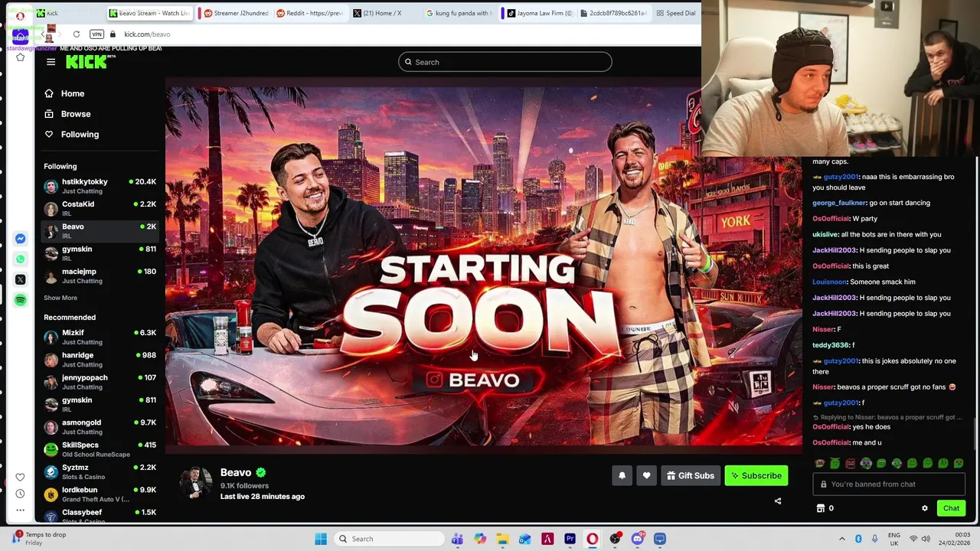Open Mizkif channel in Recommended list
980x551 pixels.
pyautogui.click(x=100, y=337)
